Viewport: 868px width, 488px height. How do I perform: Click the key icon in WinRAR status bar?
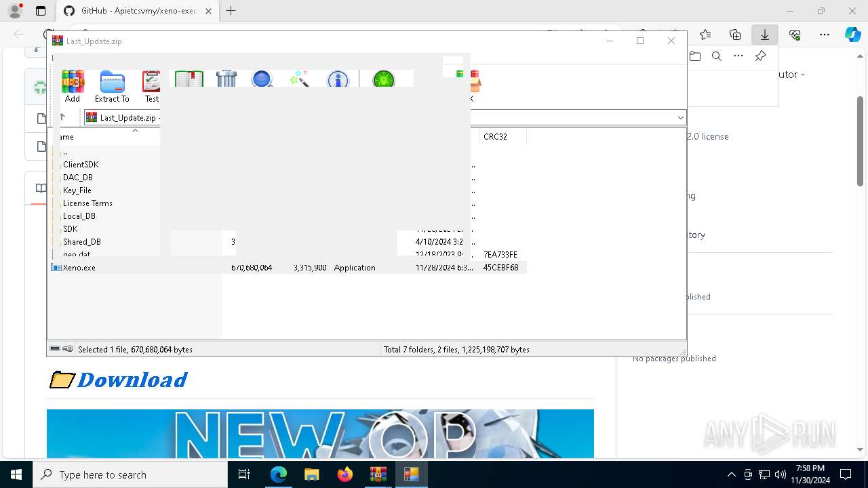[x=68, y=349]
